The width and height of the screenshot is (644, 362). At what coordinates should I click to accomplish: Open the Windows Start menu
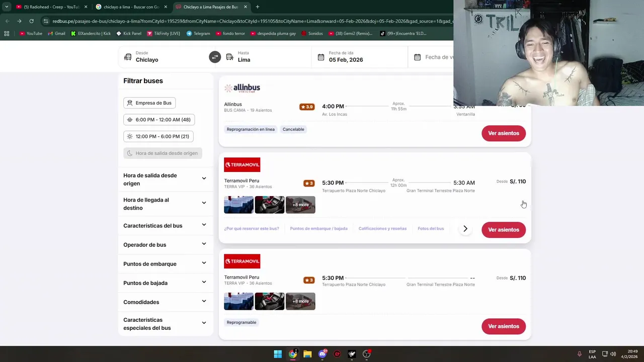pos(278,354)
